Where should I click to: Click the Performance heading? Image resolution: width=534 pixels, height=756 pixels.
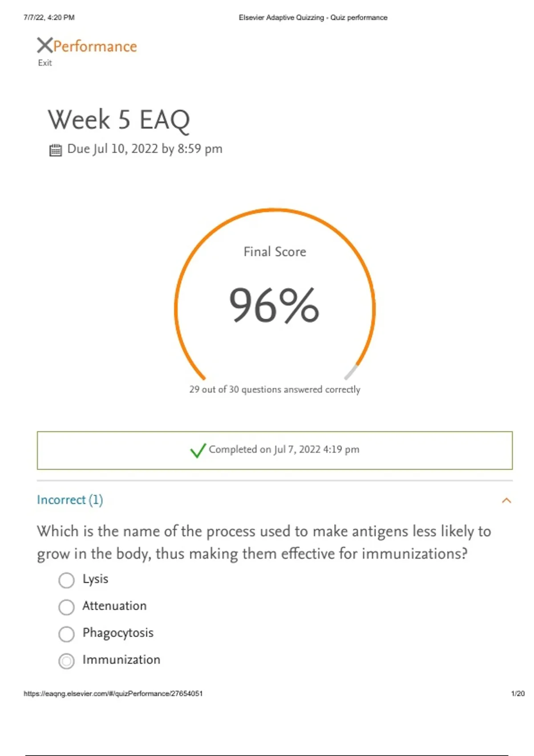pyautogui.click(x=95, y=46)
